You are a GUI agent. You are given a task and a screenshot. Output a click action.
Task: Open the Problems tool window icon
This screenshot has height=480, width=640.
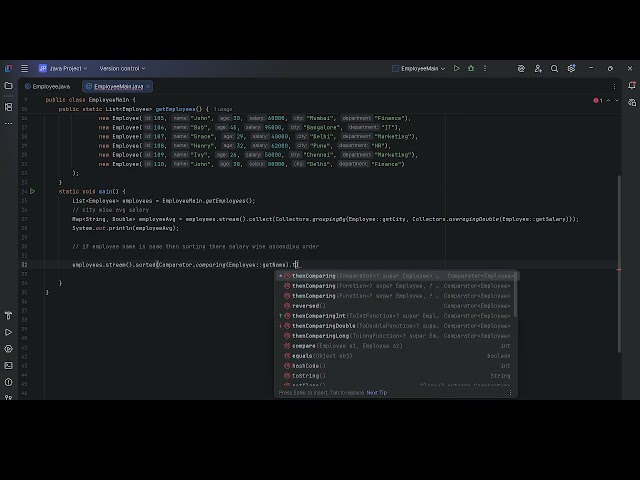point(8,382)
